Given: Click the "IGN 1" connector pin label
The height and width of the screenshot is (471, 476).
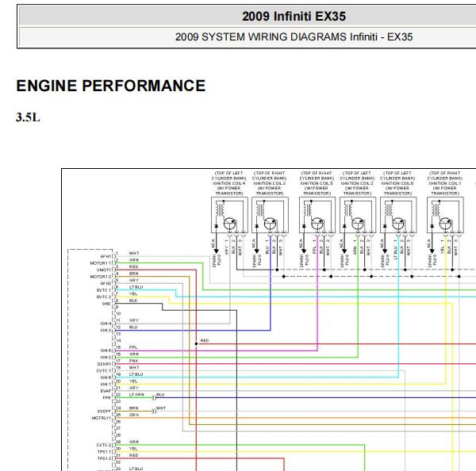Looking at the screenshot, I should (106, 385).
